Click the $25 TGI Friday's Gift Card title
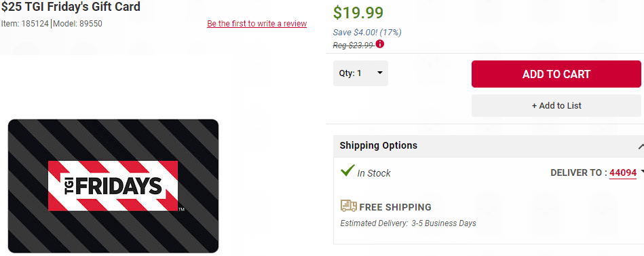Screen dimensions: 644x256 pos(71,7)
